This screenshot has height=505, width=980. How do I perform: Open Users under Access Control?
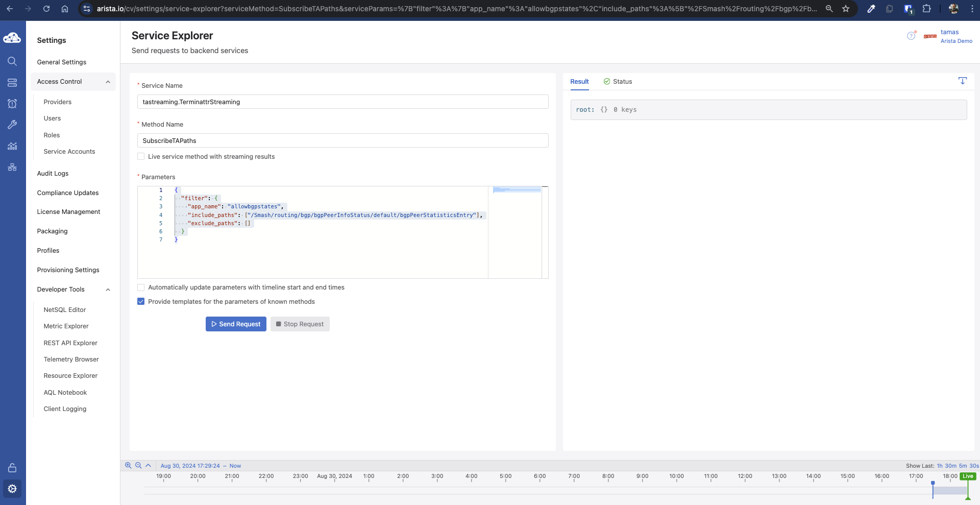[52, 118]
